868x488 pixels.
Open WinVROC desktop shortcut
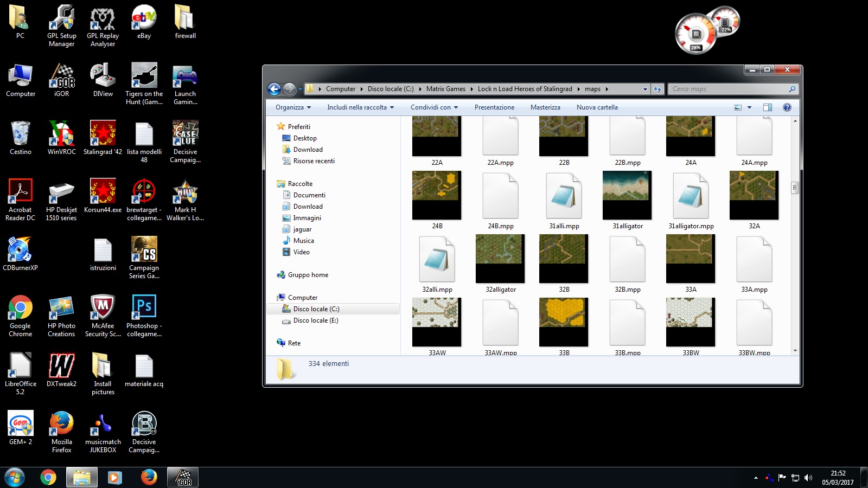click(x=61, y=138)
